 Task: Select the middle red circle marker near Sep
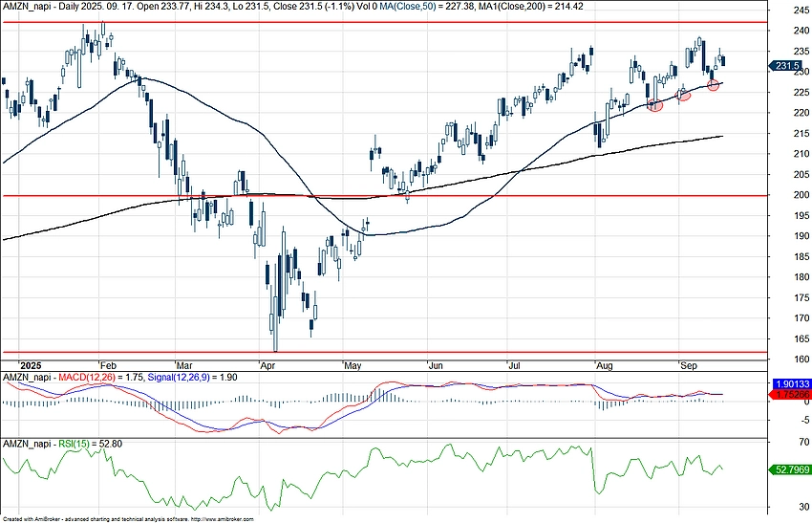684,95
